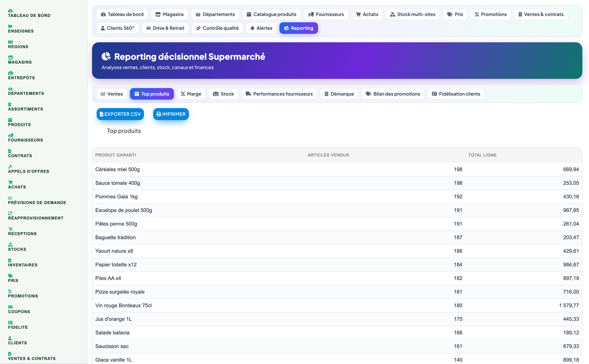
Task: Click the Prévisions de demande chart icon
Action: (10, 198)
